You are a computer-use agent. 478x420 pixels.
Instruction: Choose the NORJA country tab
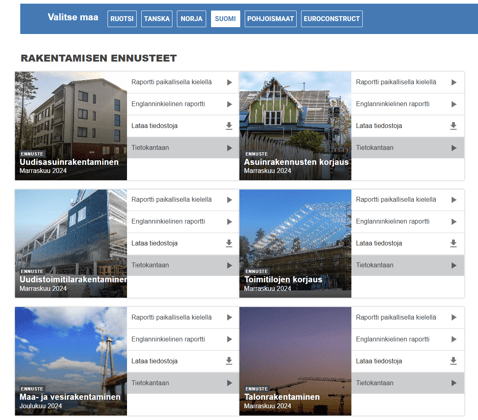192,19
